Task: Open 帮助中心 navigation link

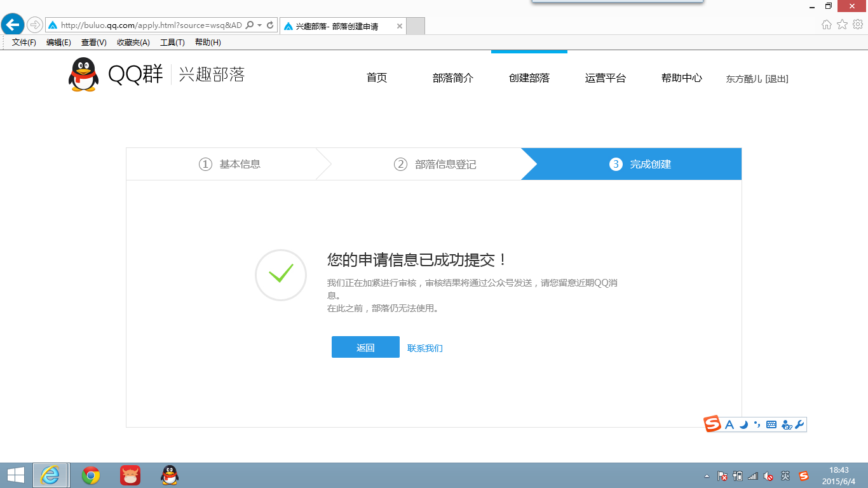Action: (682, 78)
